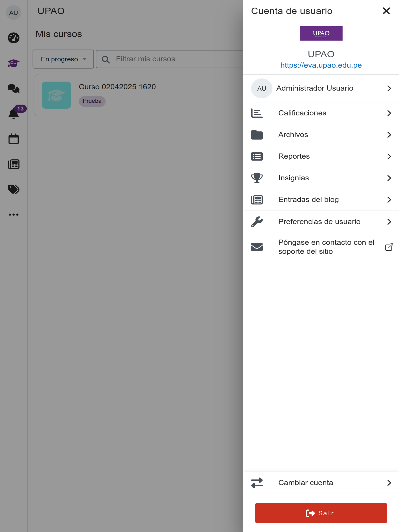The image size is (399, 532).
Task: Open the Insignias menu entry
Action: click(321, 178)
